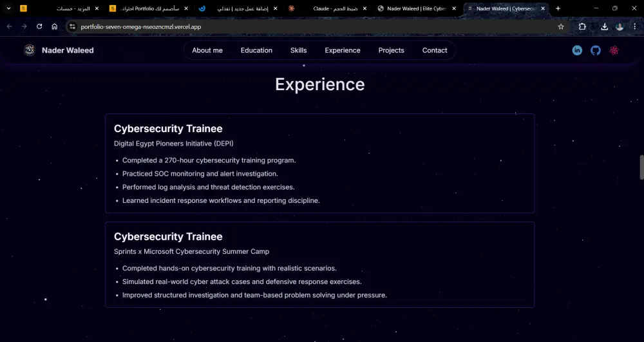Go to the browser home page
The image size is (644, 342).
[55, 26]
